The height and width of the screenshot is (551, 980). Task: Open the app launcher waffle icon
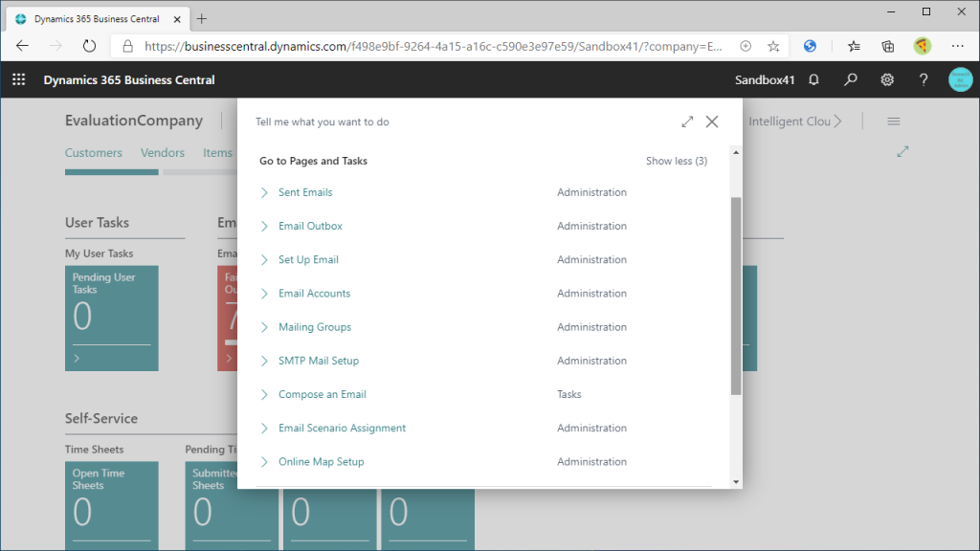[x=19, y=79]
